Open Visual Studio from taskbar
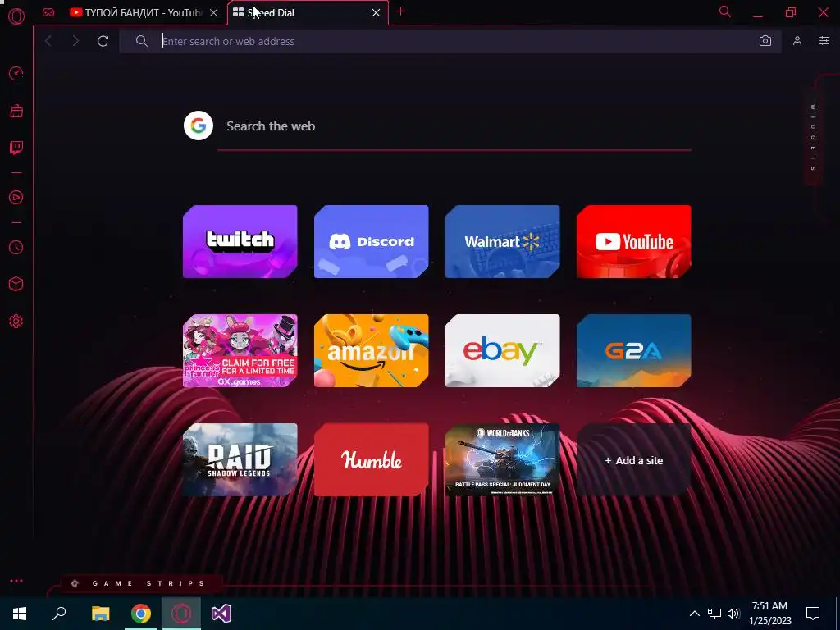840x630 pixels. pos(221,614)
